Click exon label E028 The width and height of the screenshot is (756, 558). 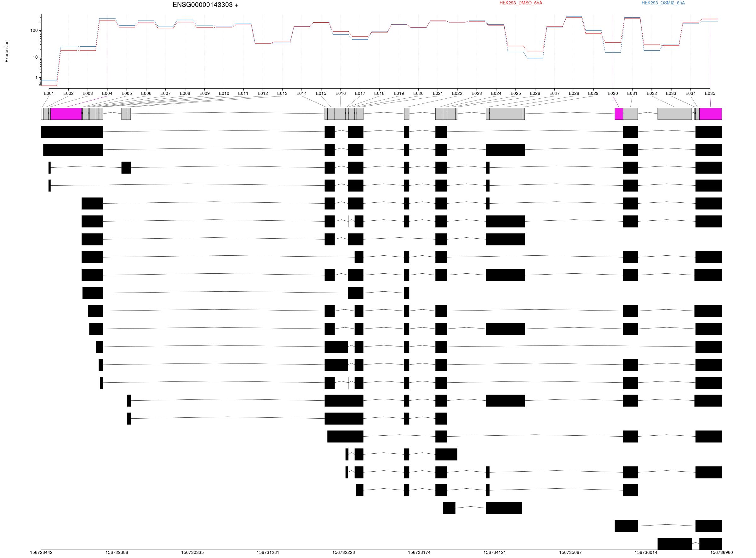pos(574,94)
